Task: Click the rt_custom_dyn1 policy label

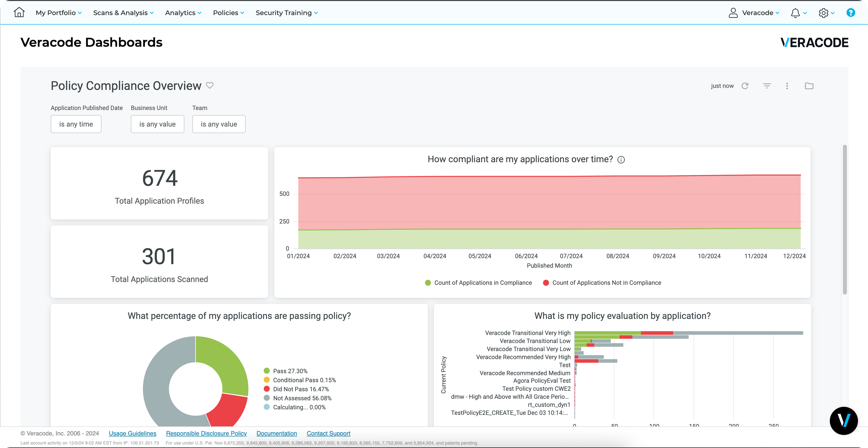Action: tap(549, 405)
